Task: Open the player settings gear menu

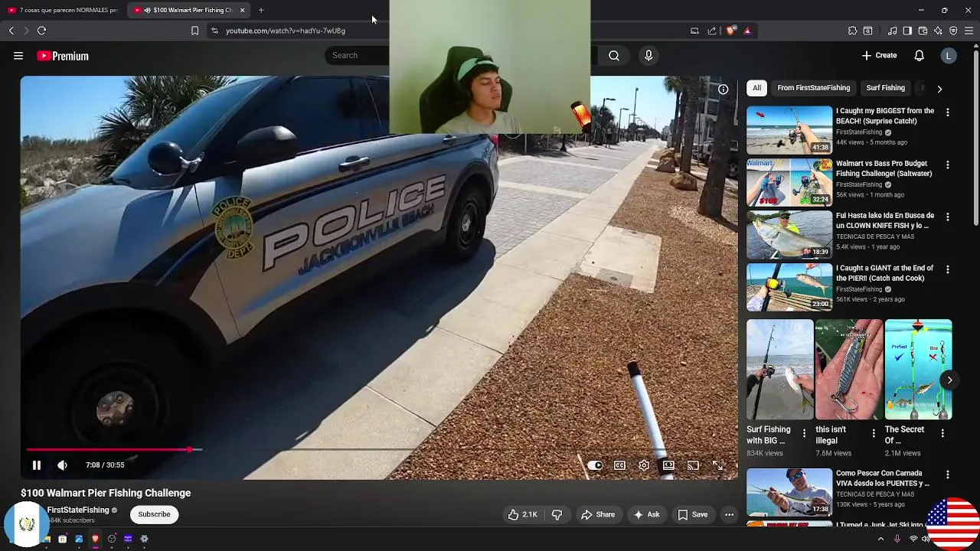Action: click(644, 465)
